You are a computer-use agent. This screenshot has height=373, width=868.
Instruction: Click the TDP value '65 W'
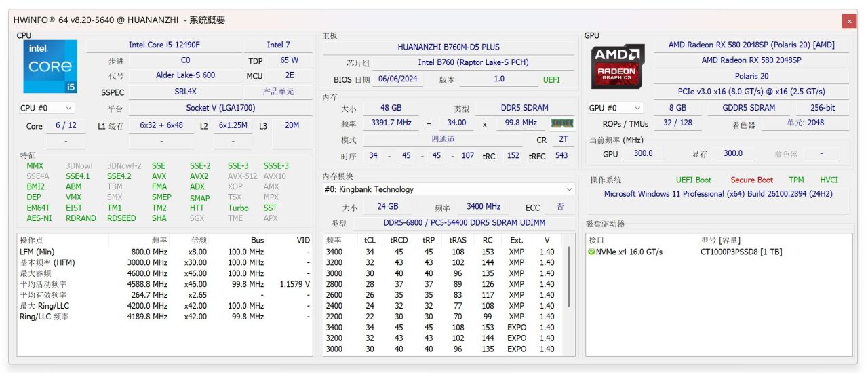[x=290, y=60]
